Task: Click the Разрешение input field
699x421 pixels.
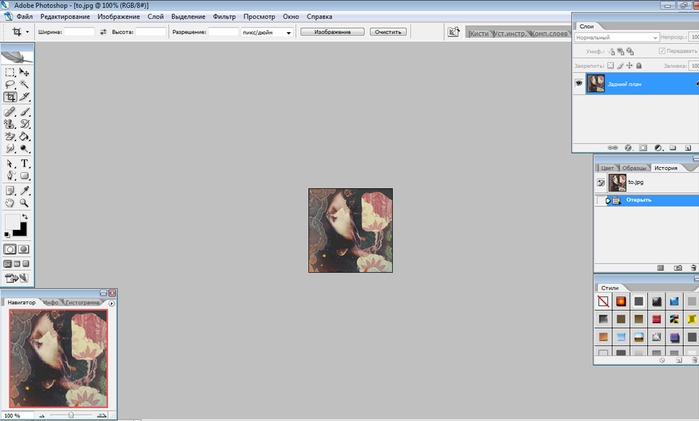Action: click(x=223, y=32)
